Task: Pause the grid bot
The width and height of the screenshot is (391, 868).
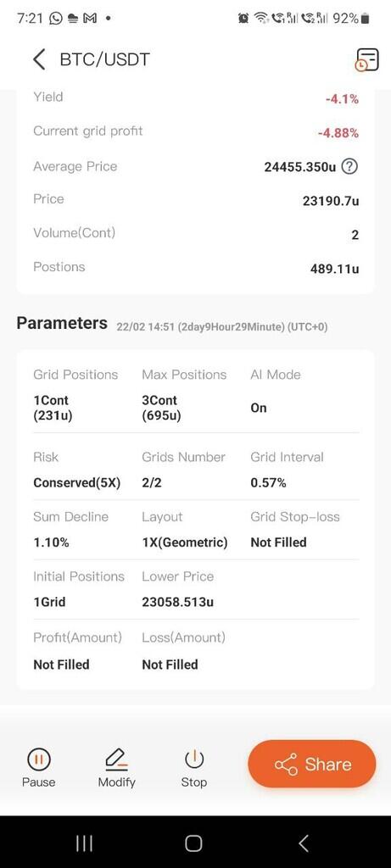Action: tap(39, 768)
